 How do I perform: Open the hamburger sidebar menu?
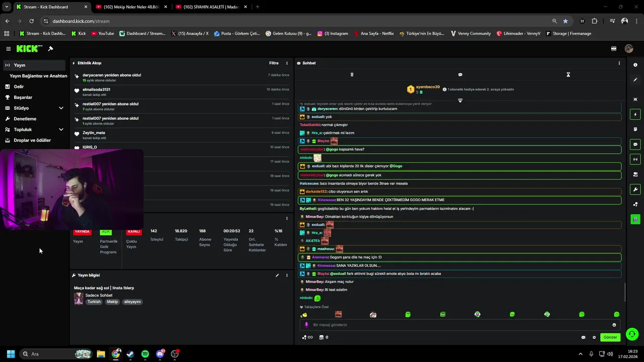(x=9, y=49)
